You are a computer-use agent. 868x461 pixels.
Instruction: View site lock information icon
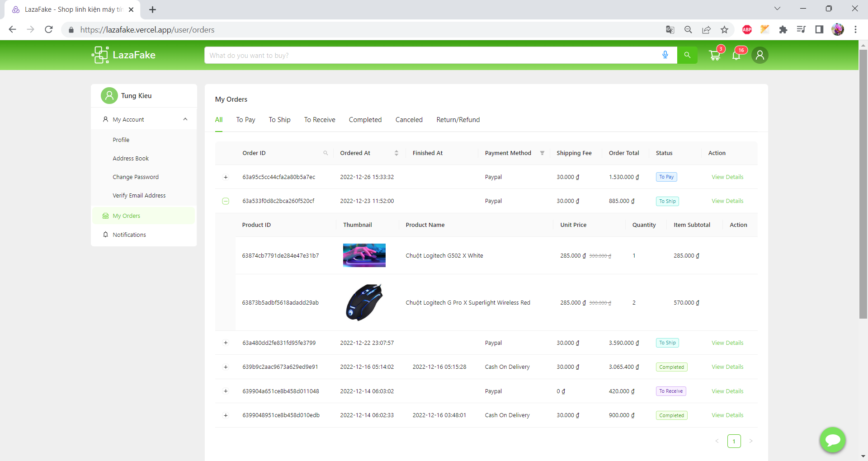pyautogui.click(x=71, y=30)
